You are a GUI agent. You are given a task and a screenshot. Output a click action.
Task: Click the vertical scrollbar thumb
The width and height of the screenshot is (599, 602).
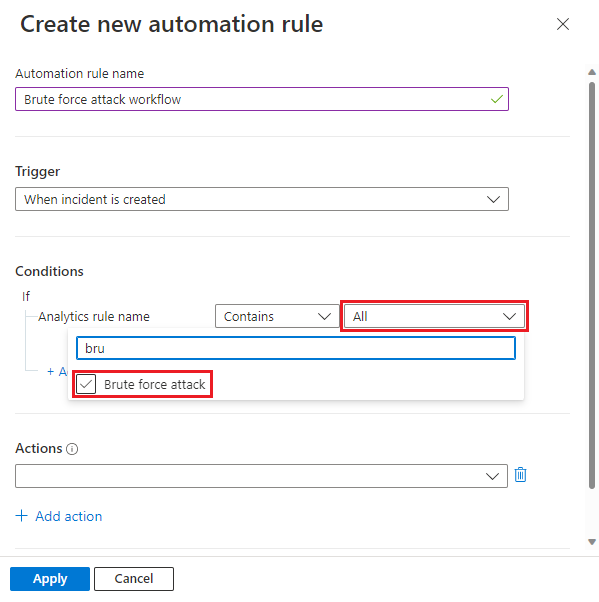592,285
